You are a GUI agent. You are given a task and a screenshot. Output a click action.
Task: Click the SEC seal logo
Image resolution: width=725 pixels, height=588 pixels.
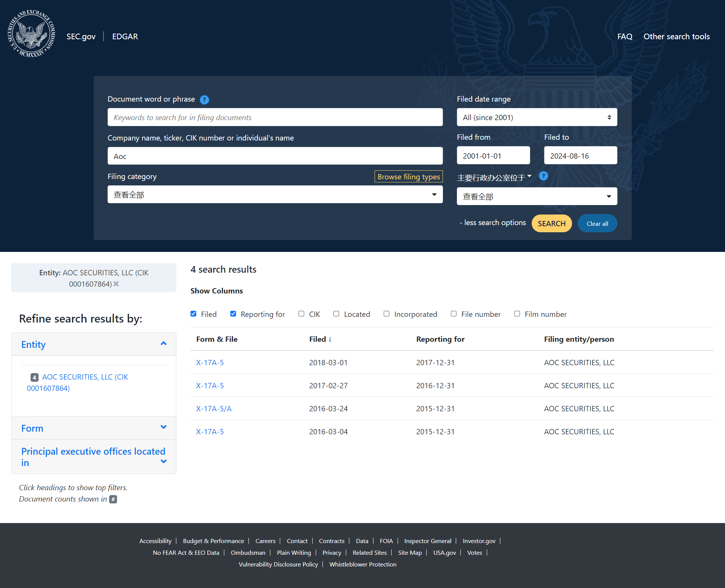click(x=32, y=34)
